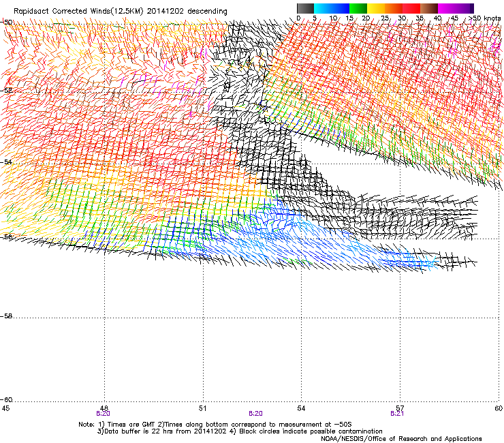Click the purple '8:21' time label
The width and height of the screenshot is (504, 443).
(397, 414)
